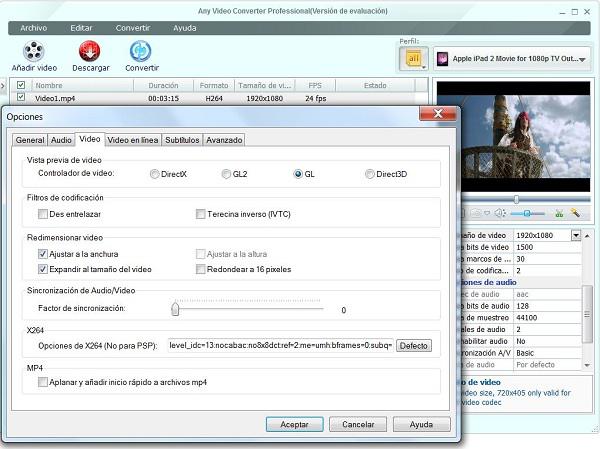Image resolution: width=600 pixels, height=449 pixels.
Task: Click the X264 options text field
Action: pyautogui.click(x=280, y=346)
